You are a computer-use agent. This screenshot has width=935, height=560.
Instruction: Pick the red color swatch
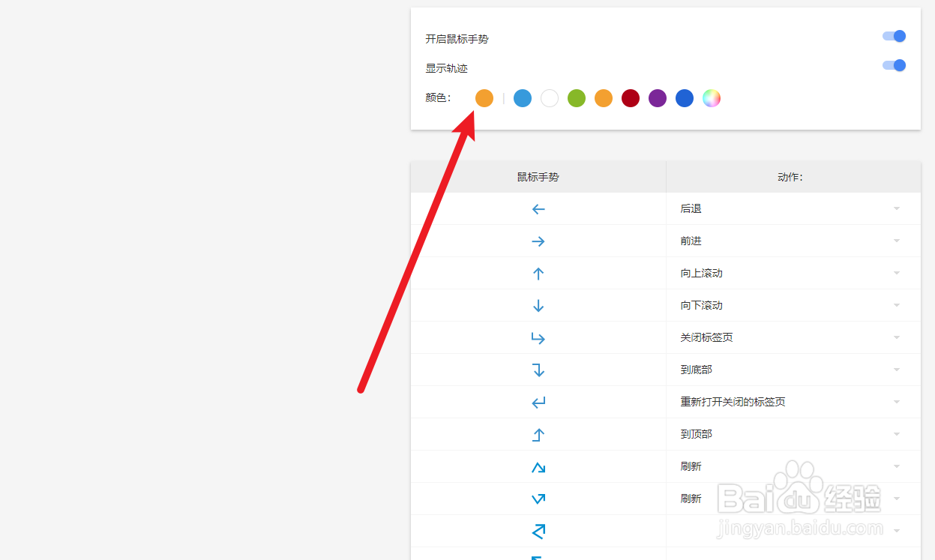tap(631, 97)
